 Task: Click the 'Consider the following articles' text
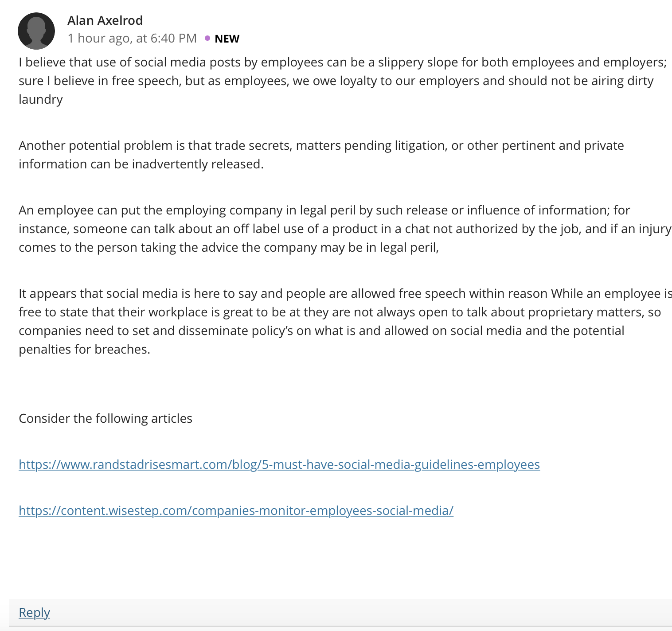click(105, 418)
